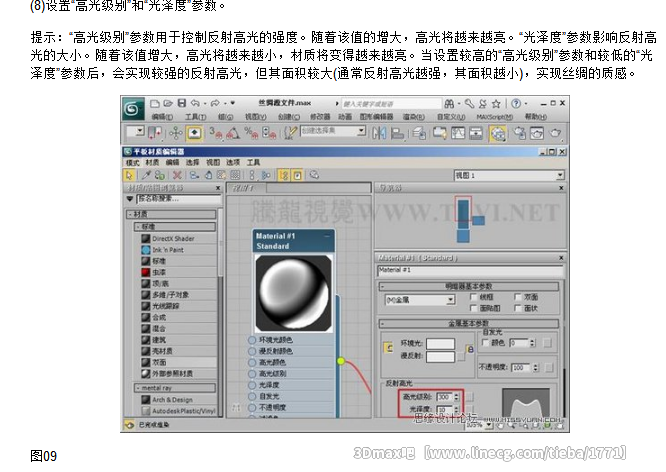The width and height of the screenshot is (666, 472).
Task: Toggle the self-illumination 颜色 checkbox
Action: click(x=485, y=342)
